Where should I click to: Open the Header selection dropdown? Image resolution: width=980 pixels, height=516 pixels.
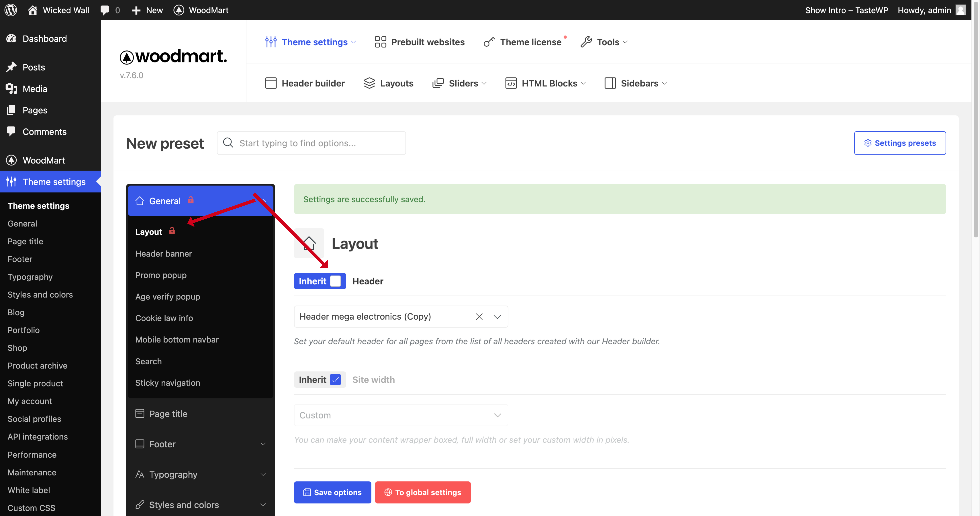[401, 316]
